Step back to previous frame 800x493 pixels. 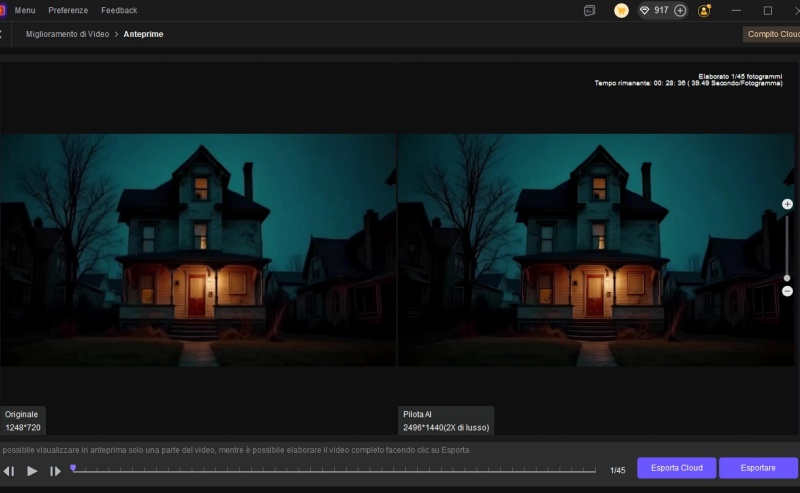point(9,470)
